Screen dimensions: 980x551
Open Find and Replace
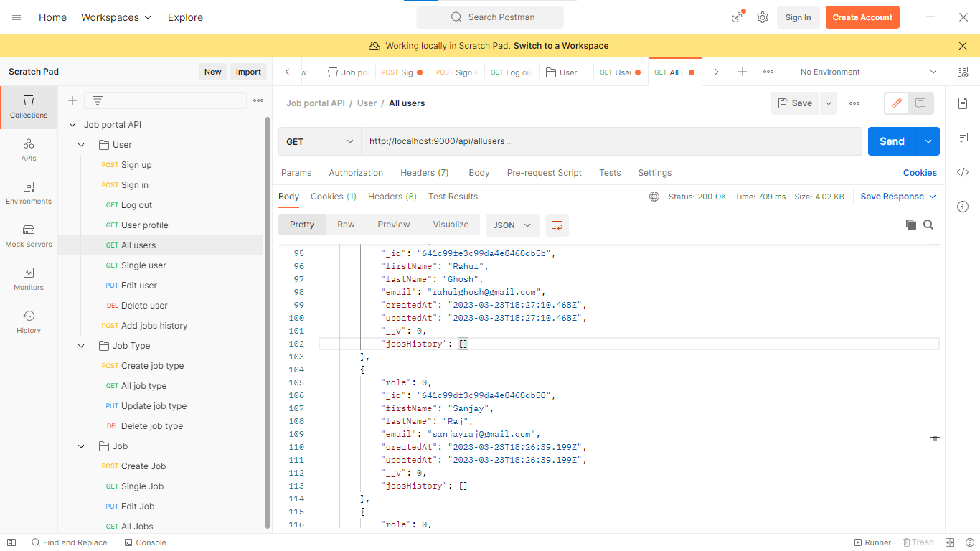[x=70, y=542]
